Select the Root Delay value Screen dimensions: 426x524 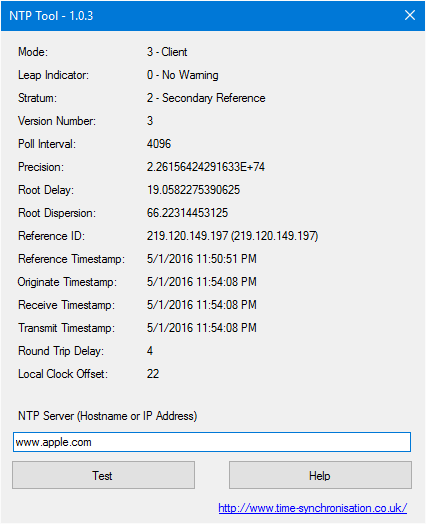point(193,190)
